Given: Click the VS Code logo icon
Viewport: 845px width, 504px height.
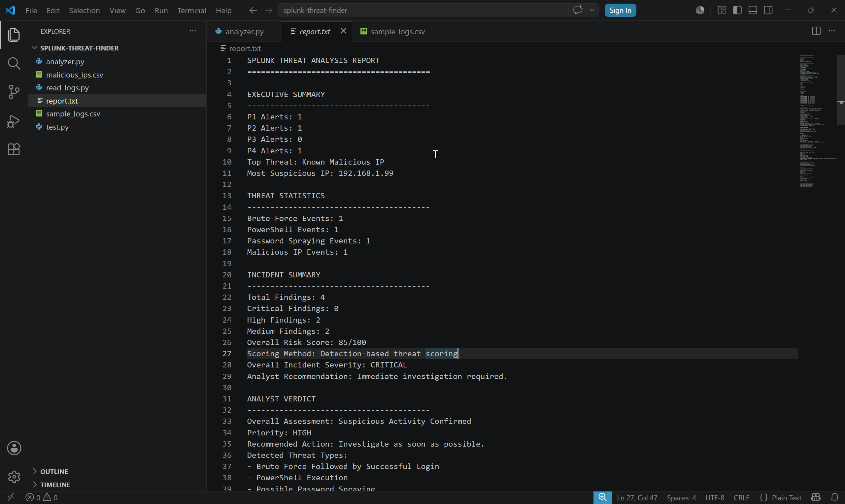Looking at the screenshot, I should (x=11, y=10).
